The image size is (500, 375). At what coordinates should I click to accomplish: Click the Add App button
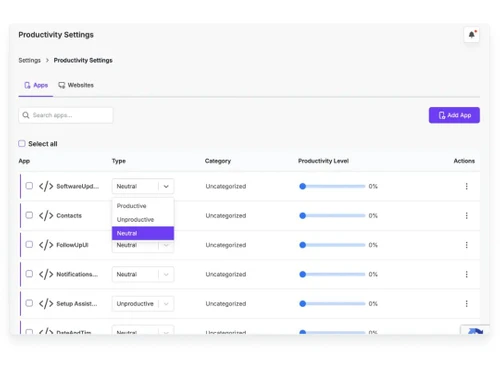point(454,115)
